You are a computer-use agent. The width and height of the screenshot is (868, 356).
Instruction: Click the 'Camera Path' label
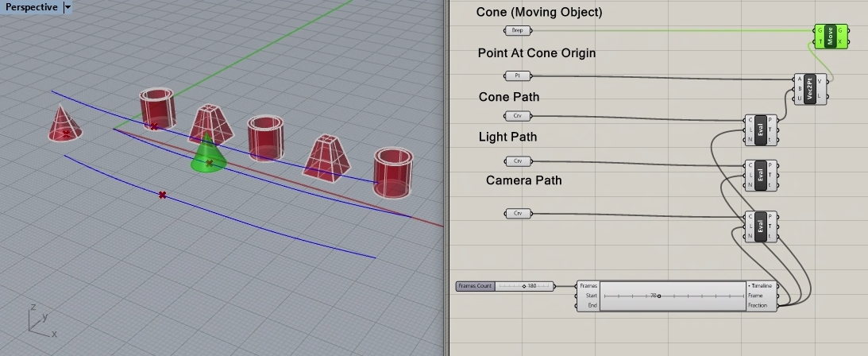pos(523,180)
